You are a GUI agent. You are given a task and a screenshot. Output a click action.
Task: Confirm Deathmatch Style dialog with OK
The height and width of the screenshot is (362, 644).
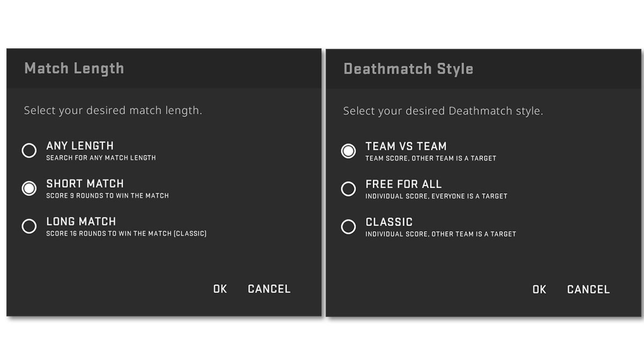point(539,290)
